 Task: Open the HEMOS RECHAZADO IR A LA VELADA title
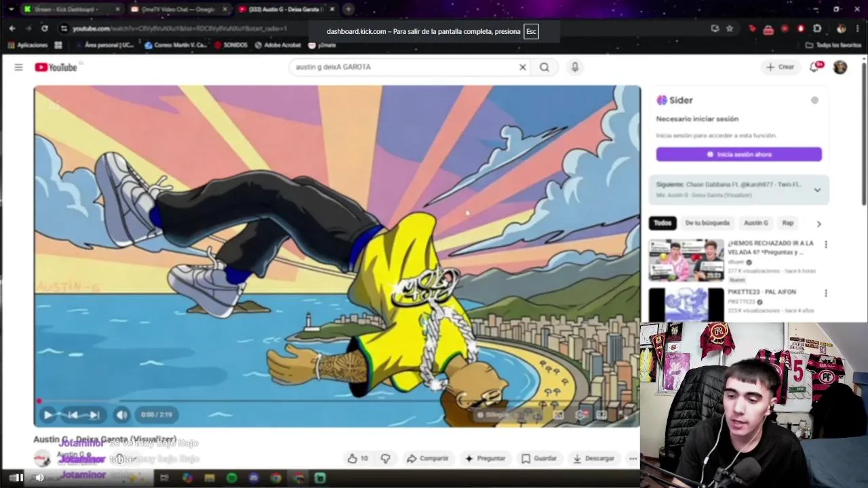[x=770, y=247]
